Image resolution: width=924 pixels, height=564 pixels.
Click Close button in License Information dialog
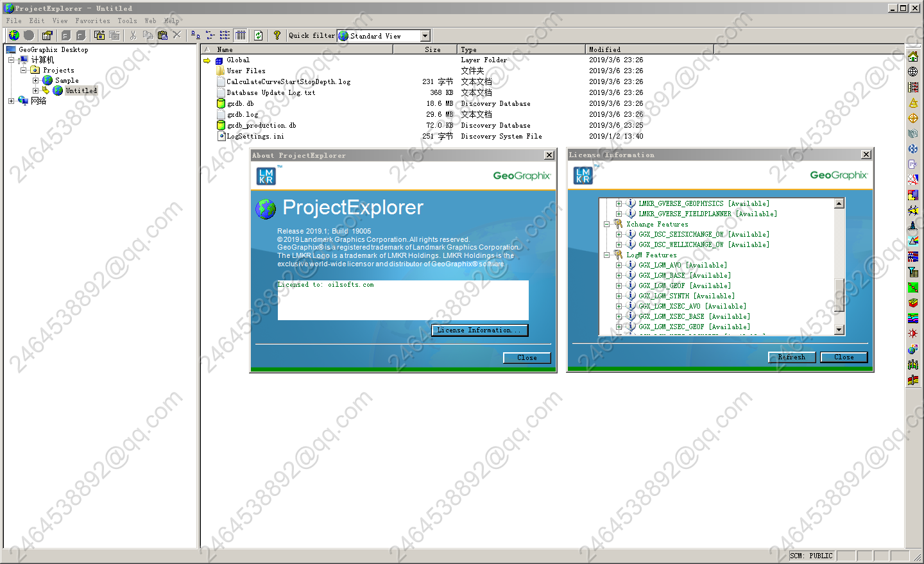[844, 357]
